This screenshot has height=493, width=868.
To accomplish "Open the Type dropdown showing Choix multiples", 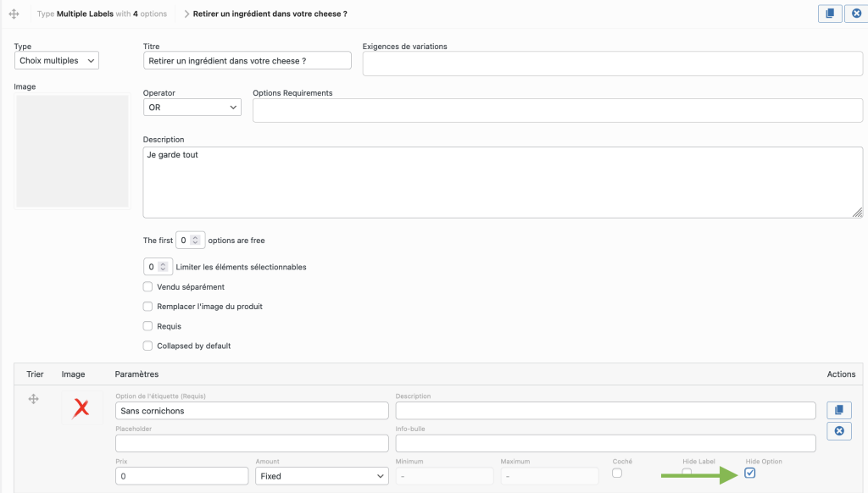I will click(x=57, y=61).
